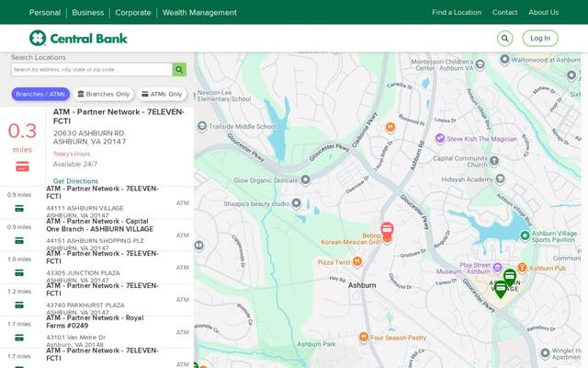Click upper green ATM pin in Ashburn Village
This screenshot has height=368, width=588.
pyautogui.click(x=510, y=277)
